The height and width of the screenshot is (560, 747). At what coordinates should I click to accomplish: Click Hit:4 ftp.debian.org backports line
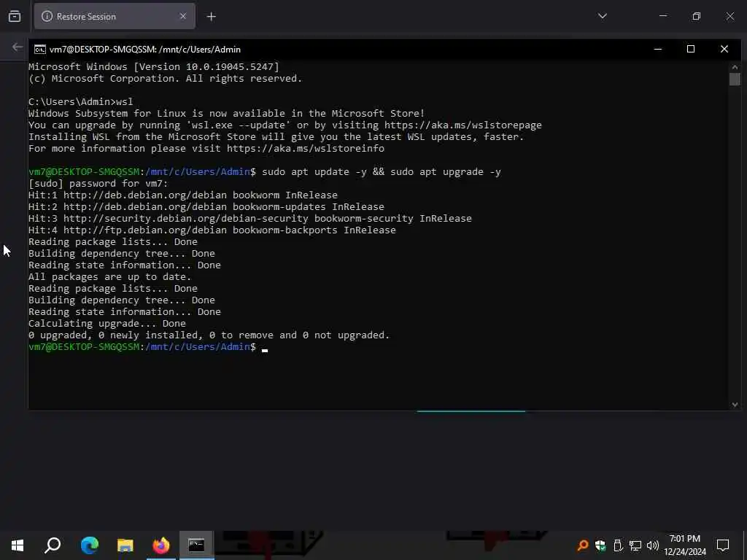[212, 230]
